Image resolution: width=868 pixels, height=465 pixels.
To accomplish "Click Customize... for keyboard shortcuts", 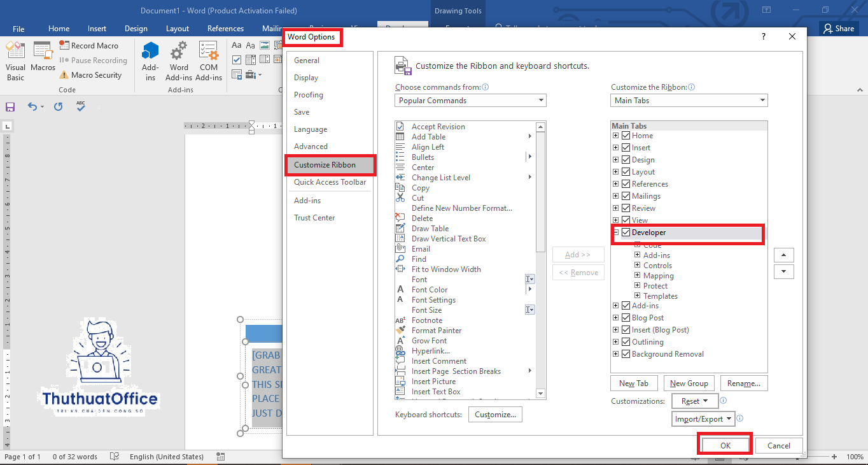I will click(x=496, y=415).
